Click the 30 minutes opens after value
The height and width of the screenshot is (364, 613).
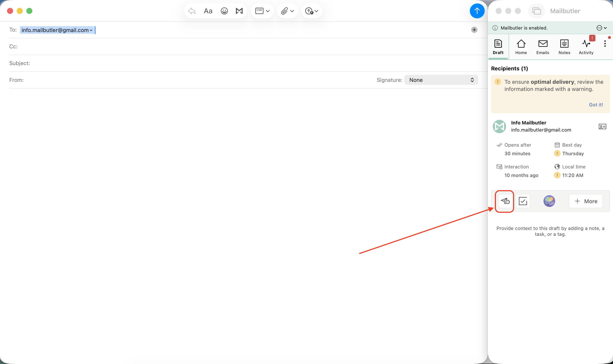coord(517,154)
